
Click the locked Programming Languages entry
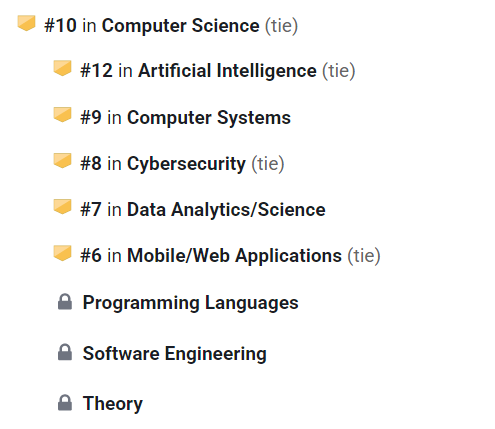click(190, 303)
